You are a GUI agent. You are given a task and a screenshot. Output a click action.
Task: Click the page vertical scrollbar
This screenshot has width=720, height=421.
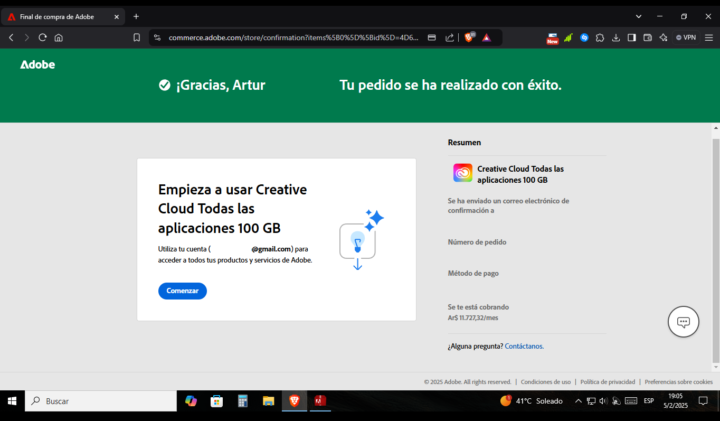coord(715,248)
